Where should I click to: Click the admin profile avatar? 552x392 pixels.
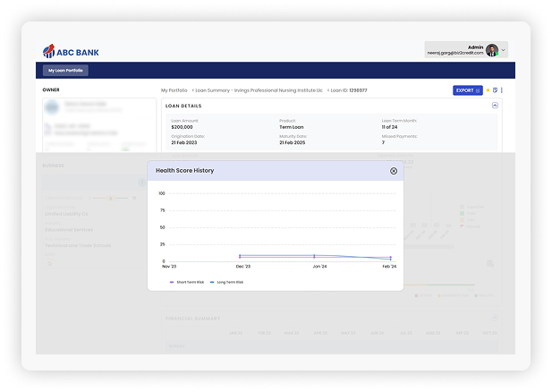[x=492, y=50]
